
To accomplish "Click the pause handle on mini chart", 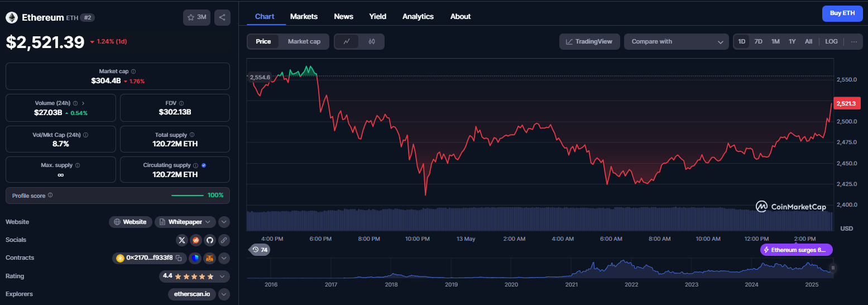I will 833,268.
